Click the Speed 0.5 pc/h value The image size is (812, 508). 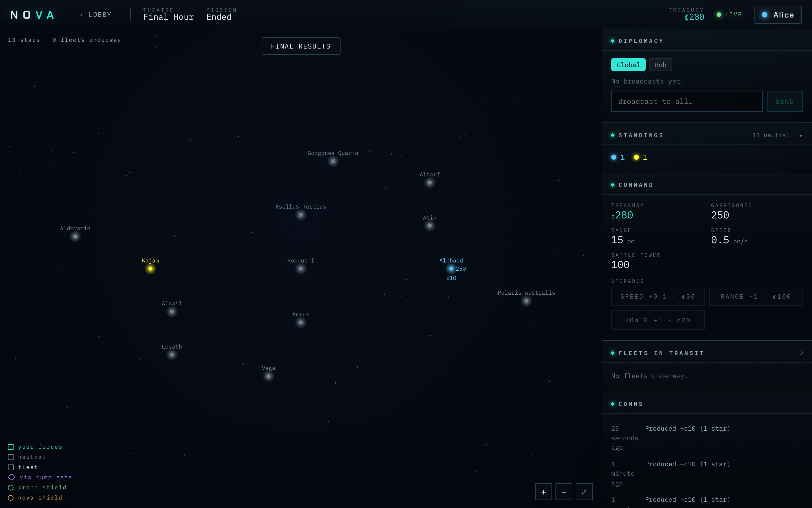729,240
